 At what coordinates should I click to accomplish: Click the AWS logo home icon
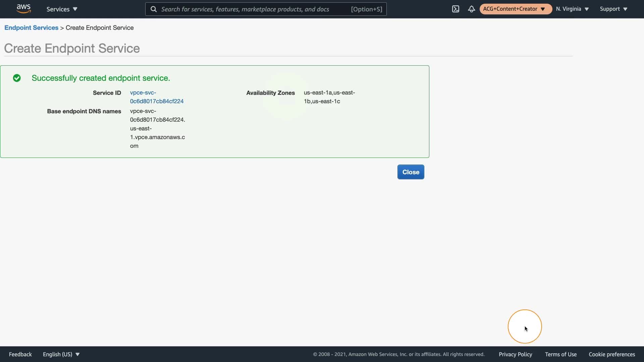23,9
